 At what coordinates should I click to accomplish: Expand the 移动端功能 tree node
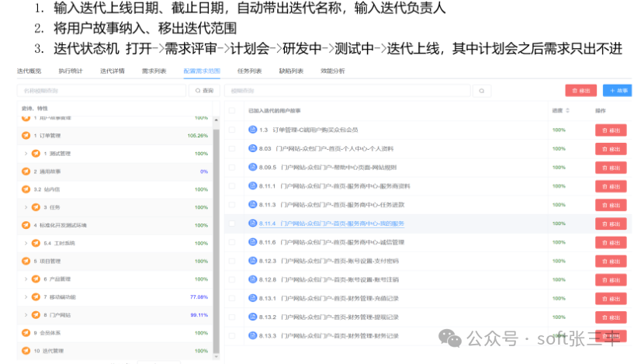click(26, 297)
